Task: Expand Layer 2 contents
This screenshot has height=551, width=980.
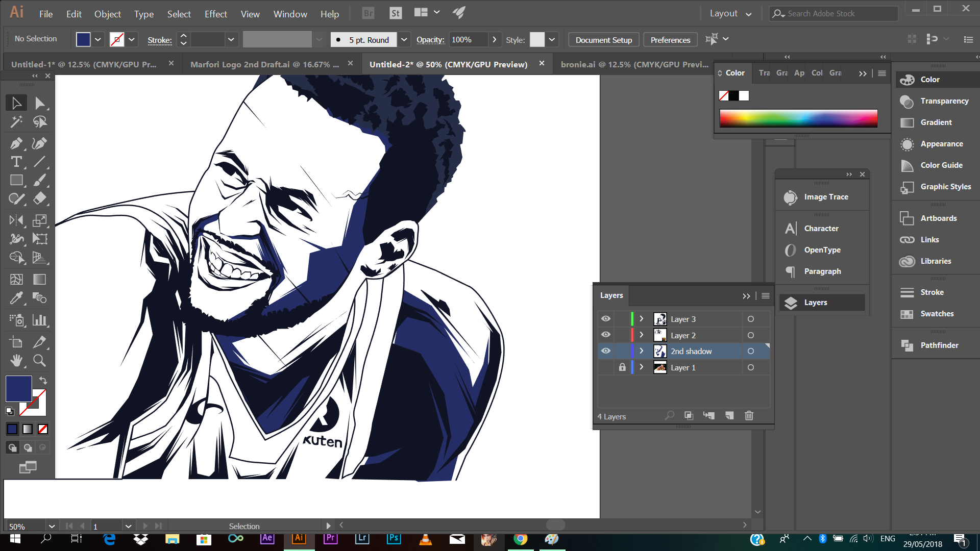Action: click(x=642, y=335)
